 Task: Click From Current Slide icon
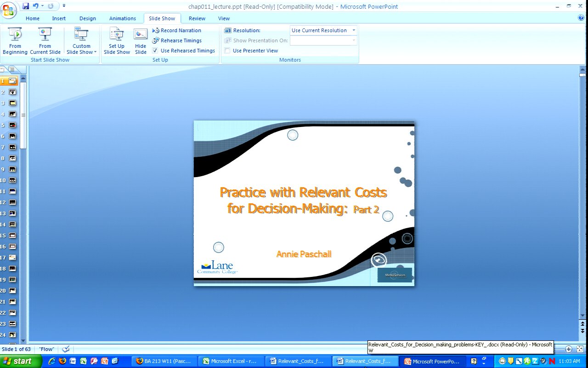click(x=45, y=35)
